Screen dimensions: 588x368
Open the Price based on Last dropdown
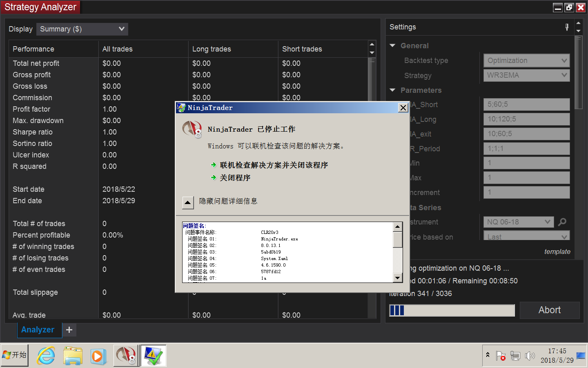click(x=526, y=236)
